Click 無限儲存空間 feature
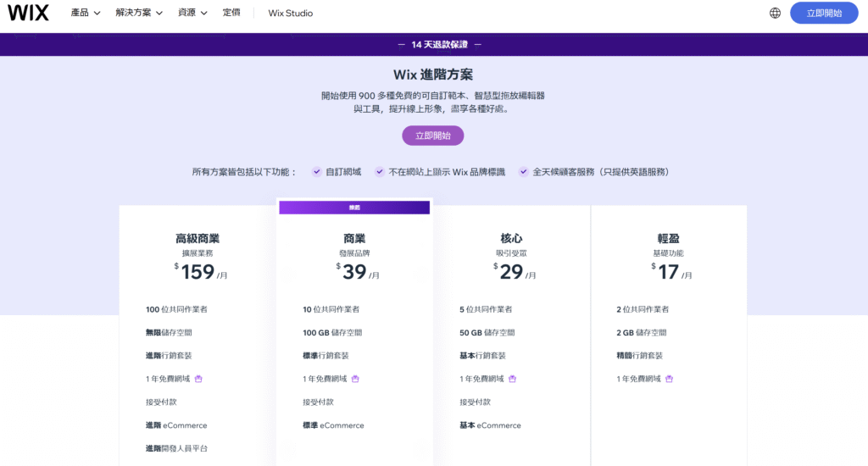Viewport: 868px width, 466px height. click(x=169, y=333)
